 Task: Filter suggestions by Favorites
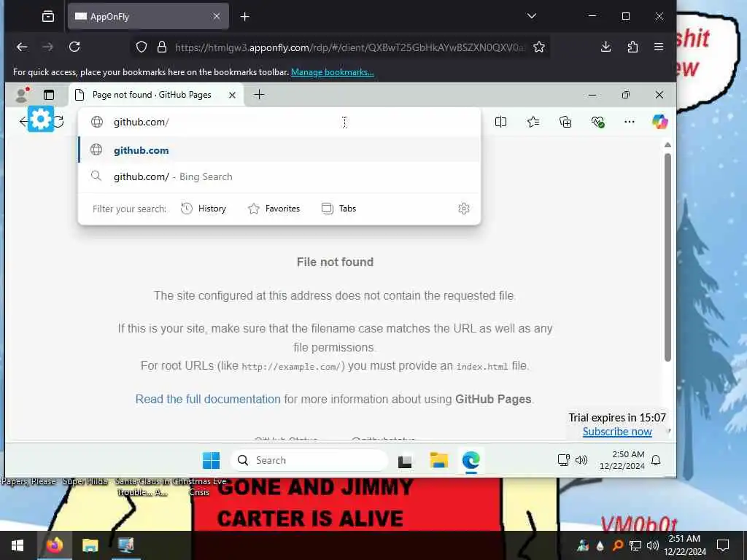click(274, 209)
